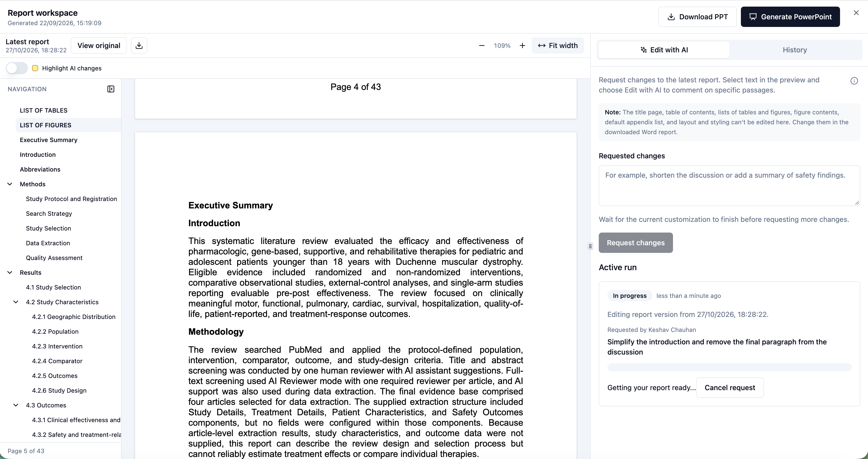
Task: Navigate to Introduction section
Action: [38, 155]
